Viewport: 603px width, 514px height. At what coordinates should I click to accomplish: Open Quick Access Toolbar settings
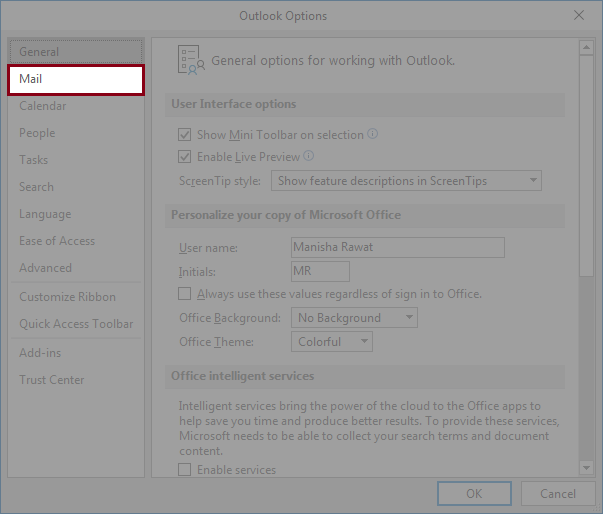pos(76,324)
